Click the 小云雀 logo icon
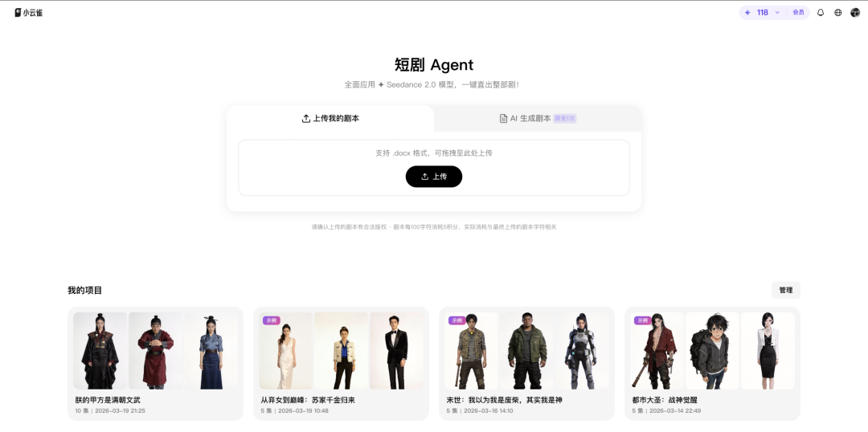This screenshot has height=432, width=868. tap(18, 12)
